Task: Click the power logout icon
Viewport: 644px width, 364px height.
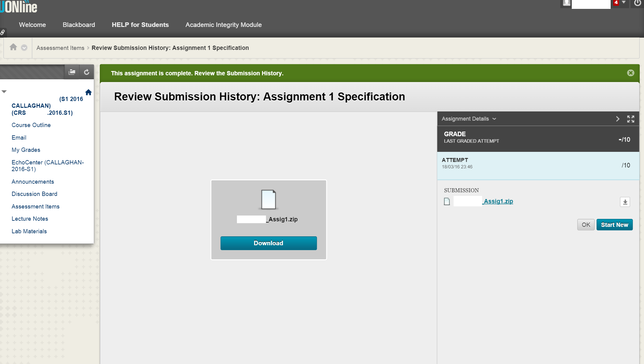Action: 638,3
